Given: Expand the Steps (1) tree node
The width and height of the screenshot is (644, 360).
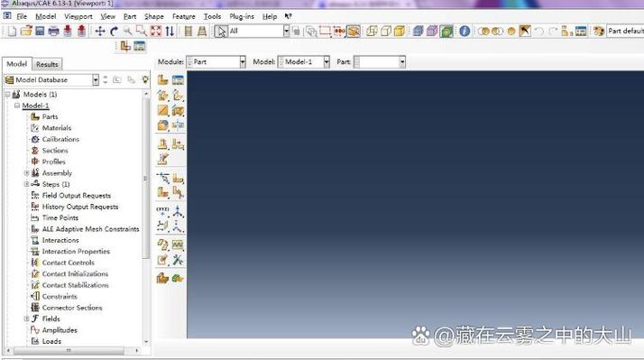Looking at the screenshot, I should coord(27,184).
